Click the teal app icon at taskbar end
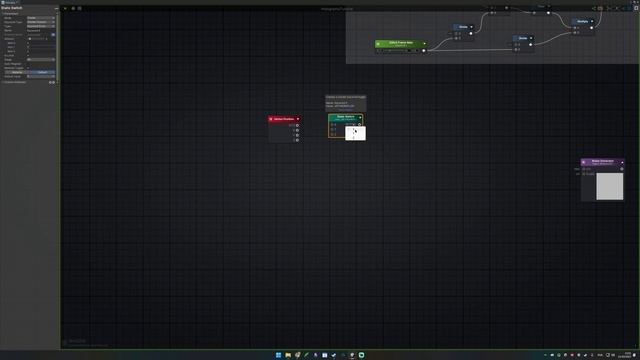The image size is (640, 360). pos(362,355)
